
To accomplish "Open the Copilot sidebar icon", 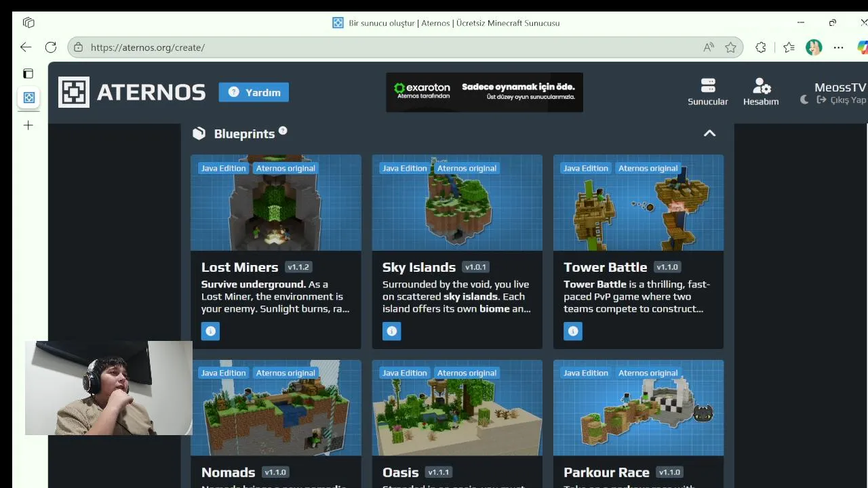I will point(863,47).
